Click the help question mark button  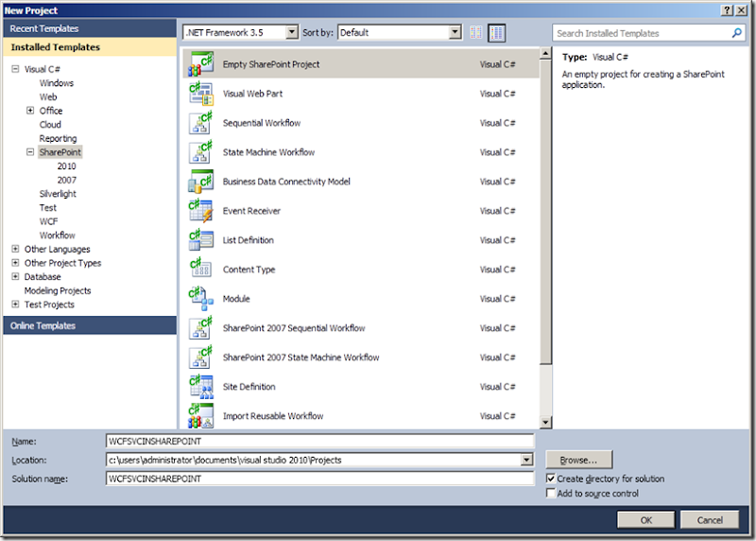(727, 10)
